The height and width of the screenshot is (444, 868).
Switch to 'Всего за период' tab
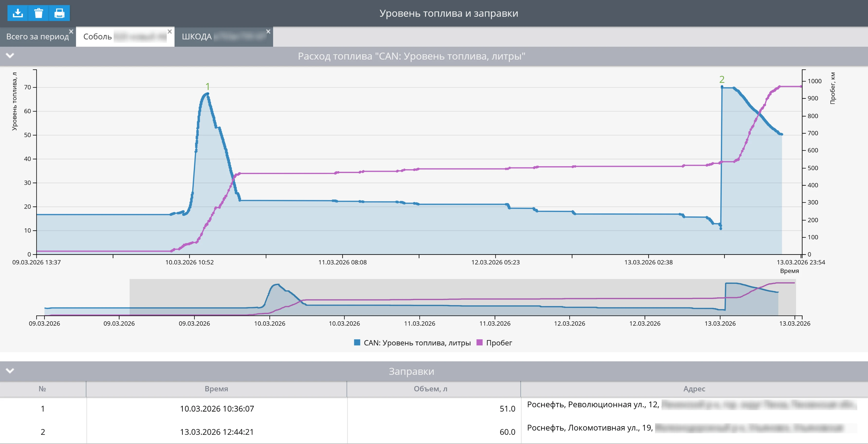tap(37, 36)
